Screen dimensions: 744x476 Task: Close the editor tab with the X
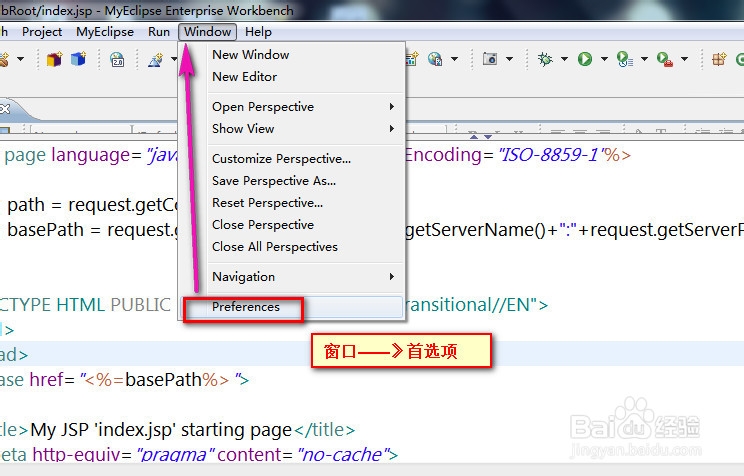[5, 109]
